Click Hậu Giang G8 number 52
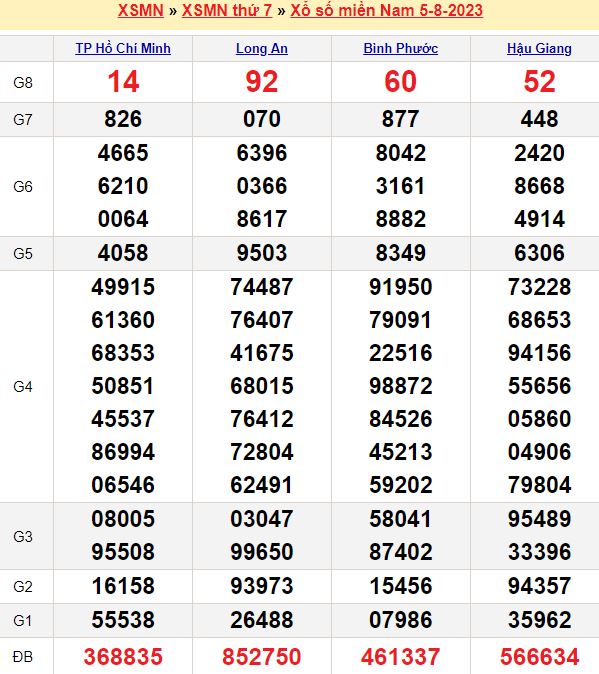Viewport: 599px width, 674px height. pos(539,82)
